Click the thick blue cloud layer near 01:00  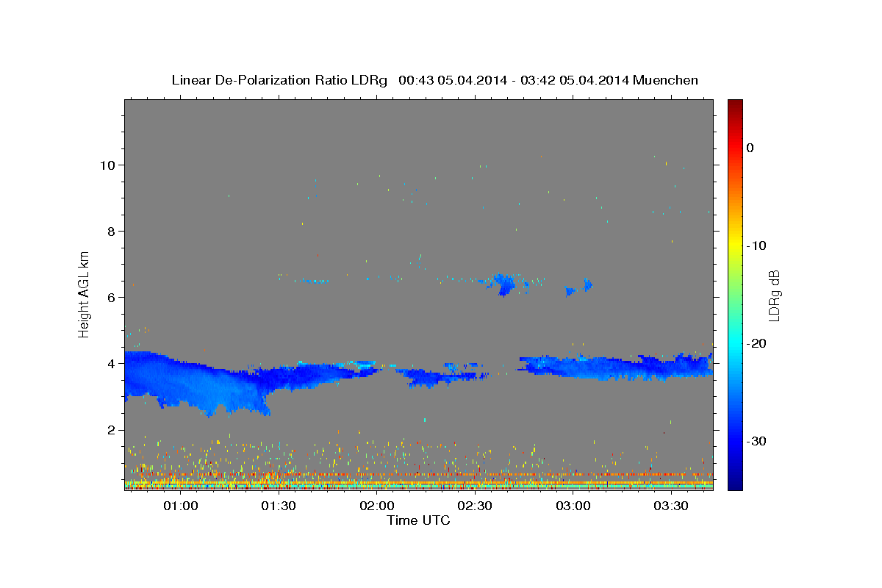click(198, 382)
